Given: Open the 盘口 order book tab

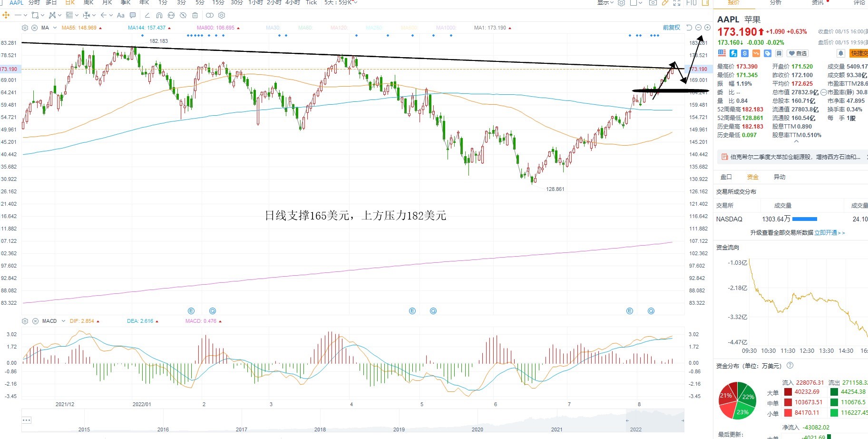Looking at the screenshot, I should point(726,177).
